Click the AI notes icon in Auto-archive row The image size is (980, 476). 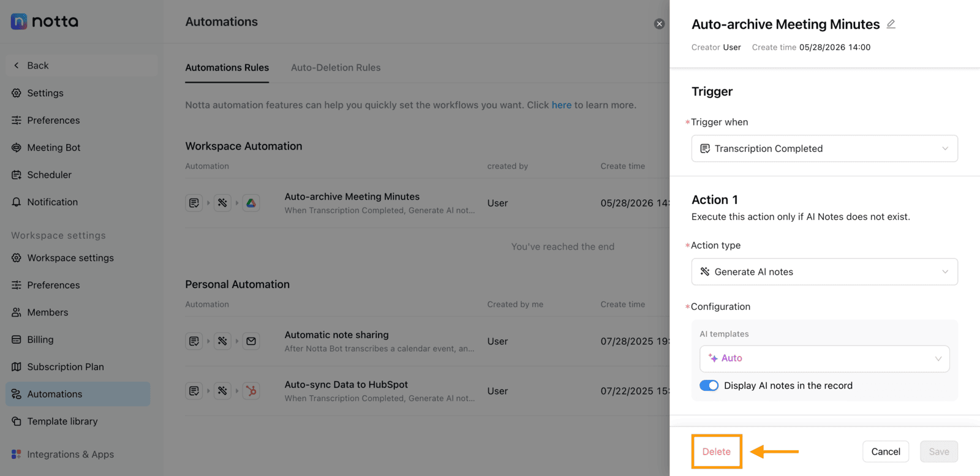pyautogui.click(x=222, y=203)
